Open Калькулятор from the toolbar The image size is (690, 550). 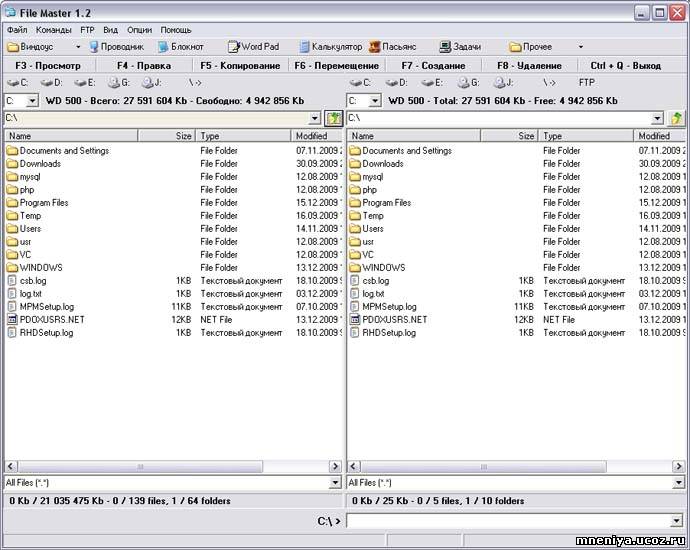(x=330, y=47)
